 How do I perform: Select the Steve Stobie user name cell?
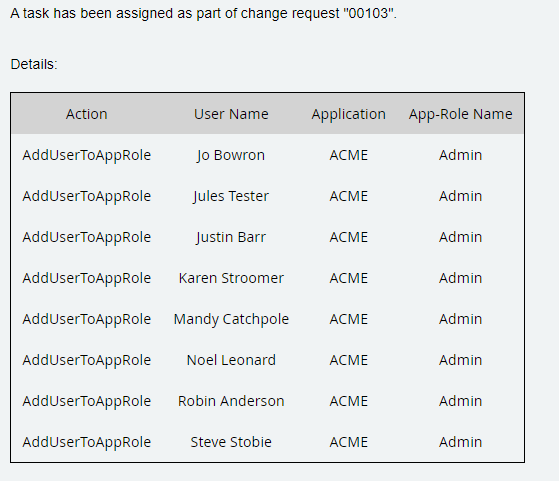point(231,442)
